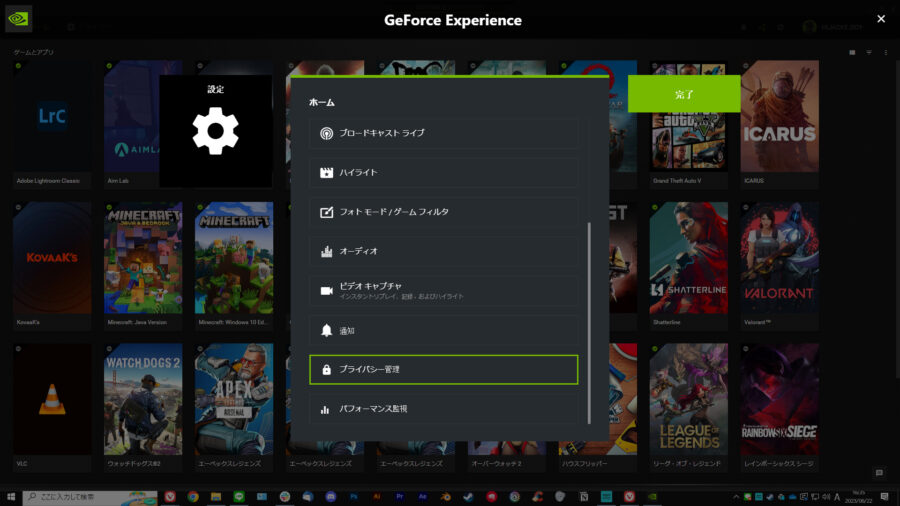Click the notification bell icon
Image resolution: width=900 pixels, height=506 pixels.
326,330
